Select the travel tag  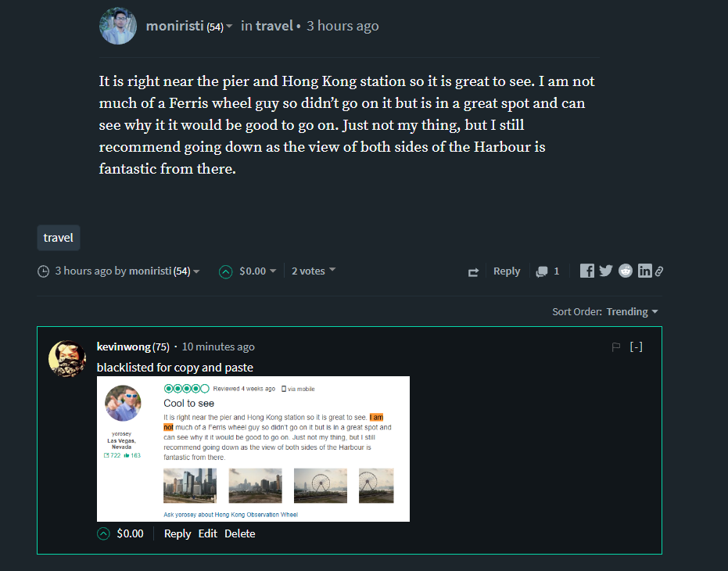tap(59, 238)
